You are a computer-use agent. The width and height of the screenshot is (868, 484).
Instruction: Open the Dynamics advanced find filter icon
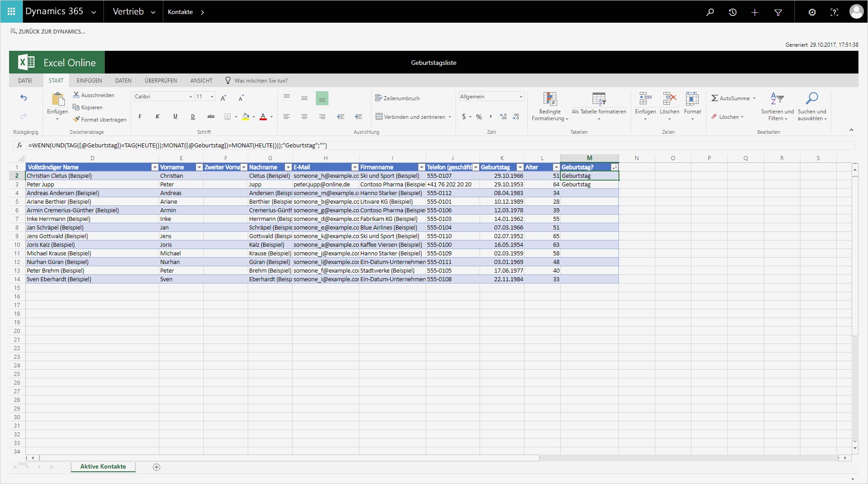(x=778, y=12)
